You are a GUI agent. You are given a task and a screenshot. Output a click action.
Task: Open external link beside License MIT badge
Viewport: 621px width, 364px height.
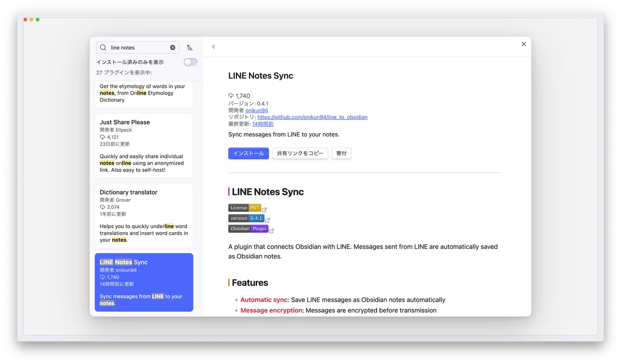(264, 209)
